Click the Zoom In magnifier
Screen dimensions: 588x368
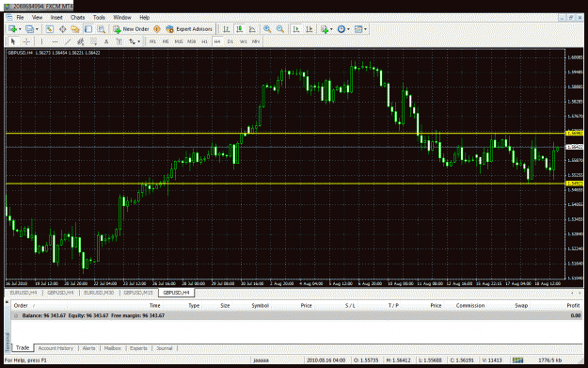point(267,29)
